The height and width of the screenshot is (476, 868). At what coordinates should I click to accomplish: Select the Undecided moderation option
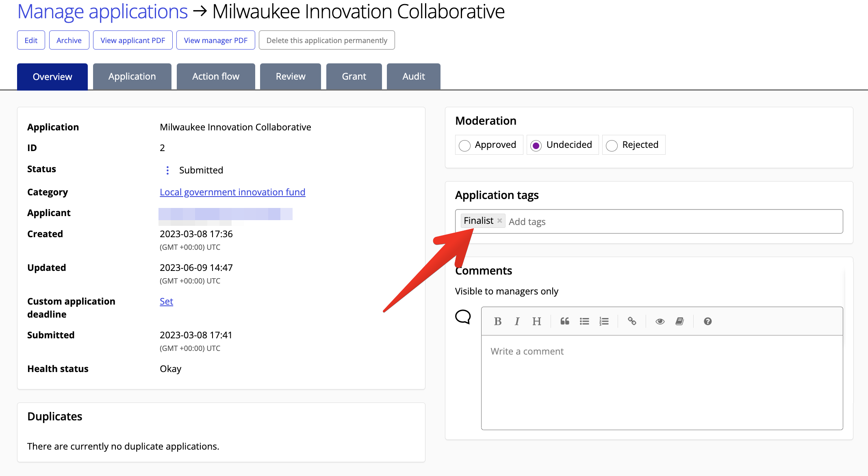(536, 145)
